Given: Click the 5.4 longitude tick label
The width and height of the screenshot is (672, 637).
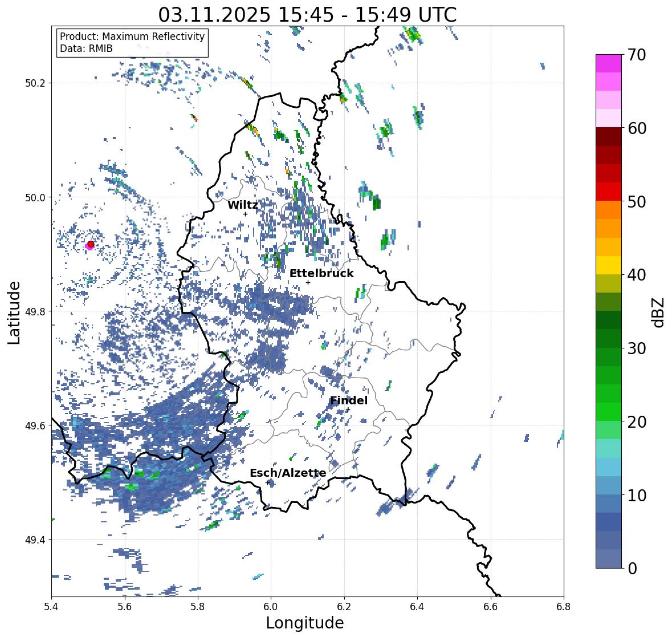Looking at the screenshot, I should [51, 607].
